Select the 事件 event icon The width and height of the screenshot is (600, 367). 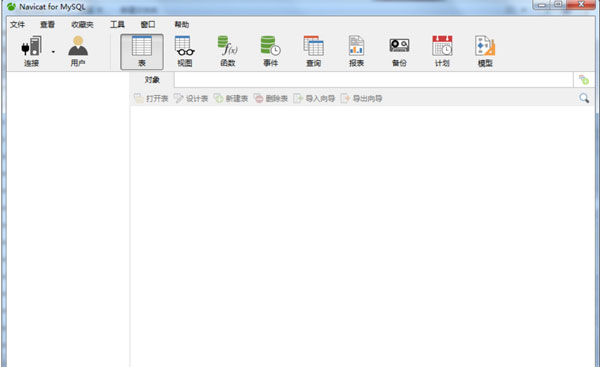coord(271,51)
